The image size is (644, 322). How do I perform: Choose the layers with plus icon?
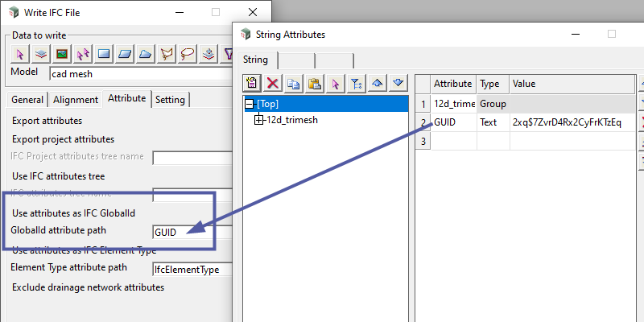pos(208,53)
